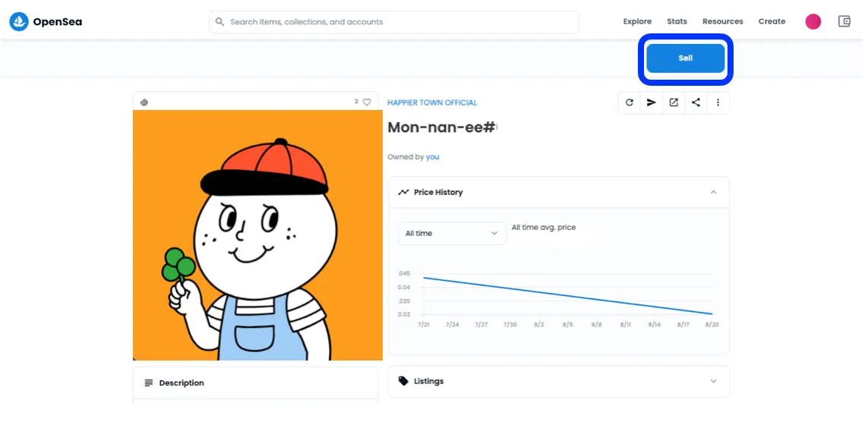Click the share icon

click(696, 102)
